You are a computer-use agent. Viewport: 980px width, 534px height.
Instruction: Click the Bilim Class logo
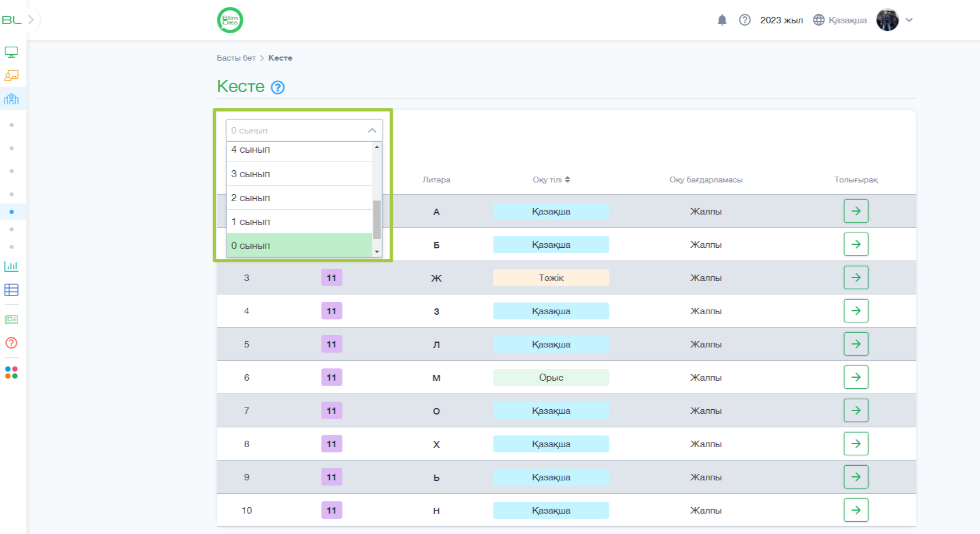pyautogui.click(x=230, y=20)
